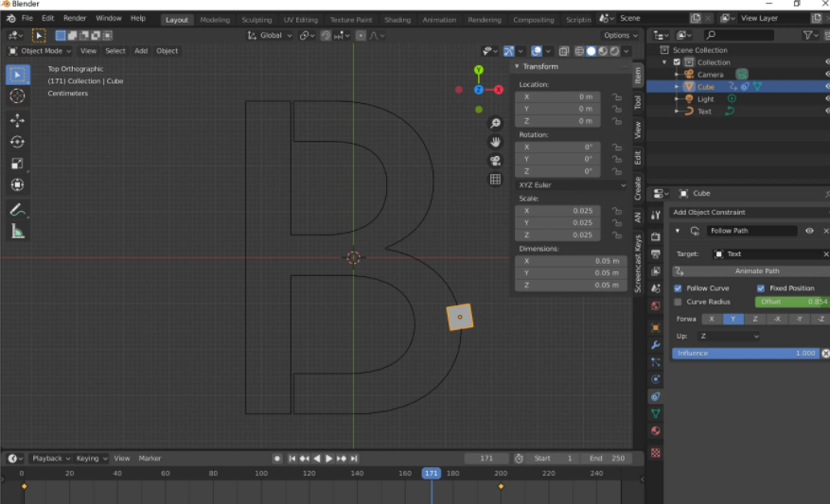Viewport: 830px width, 504px height.
Task: Switch to orthographic grid view icon
Action: pos(495,180)
